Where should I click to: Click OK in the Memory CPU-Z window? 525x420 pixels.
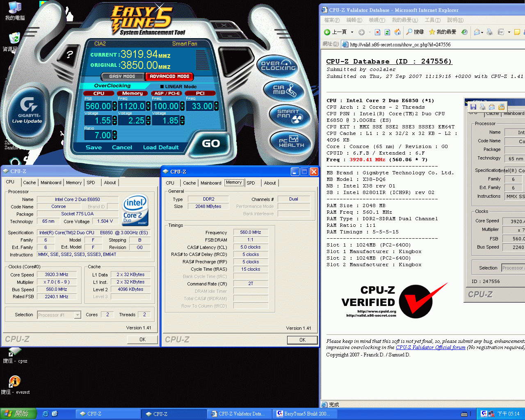tap(302, 340)
